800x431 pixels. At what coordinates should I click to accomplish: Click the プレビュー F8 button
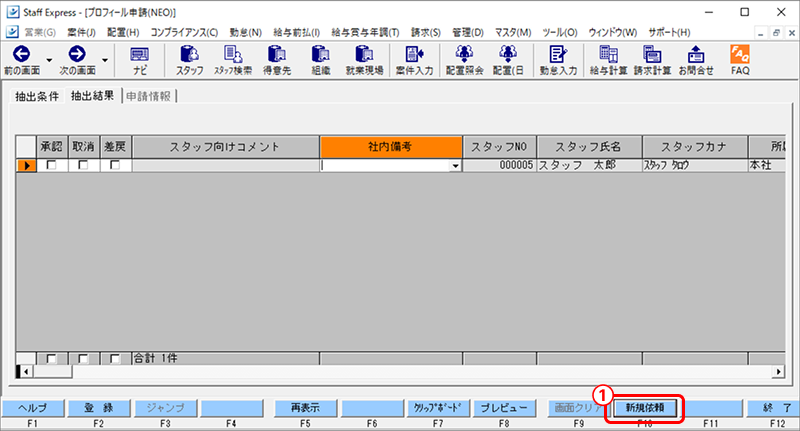[504, 408]
